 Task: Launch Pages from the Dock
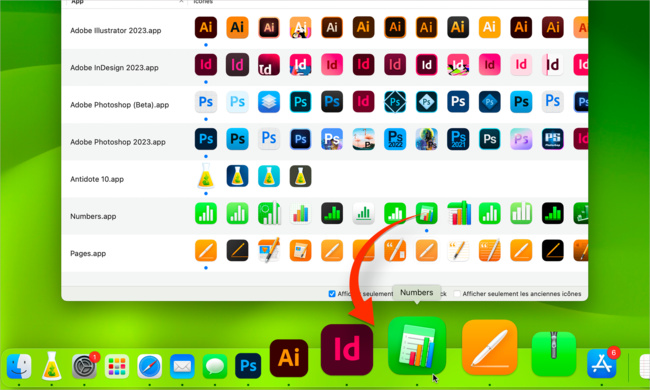coord(490,347)
